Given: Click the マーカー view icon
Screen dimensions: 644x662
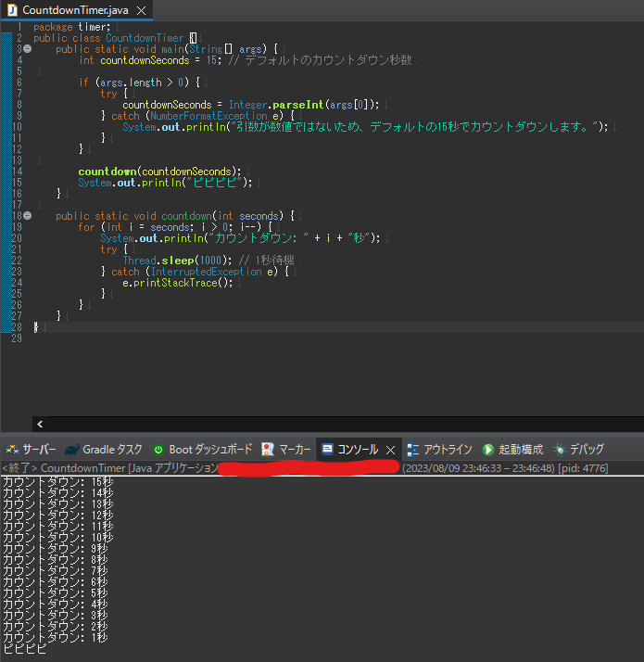Looking at the screenshot, I should coord(268,450).
